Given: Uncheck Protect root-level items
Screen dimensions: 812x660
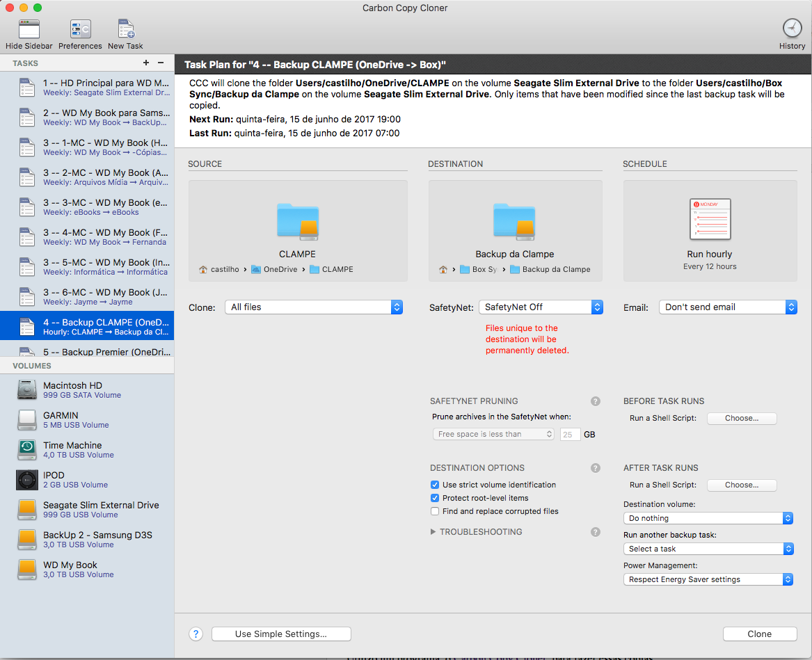Looking at the screenshot, I should [x=435, y=498].
